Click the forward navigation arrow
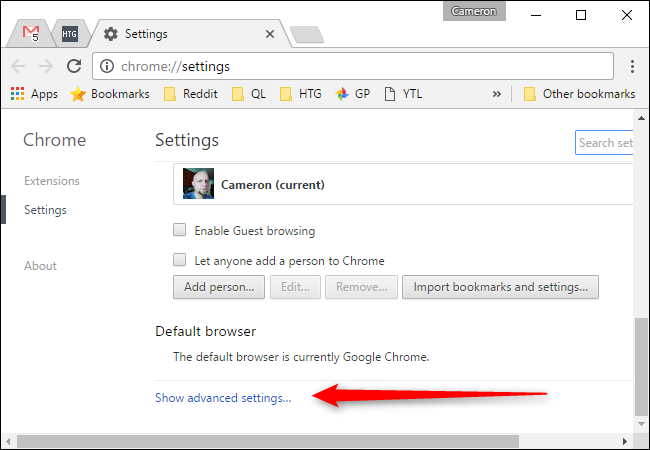The width and height of the screenshot is (650, 450). pyautogui.click(x=46, y=66)
